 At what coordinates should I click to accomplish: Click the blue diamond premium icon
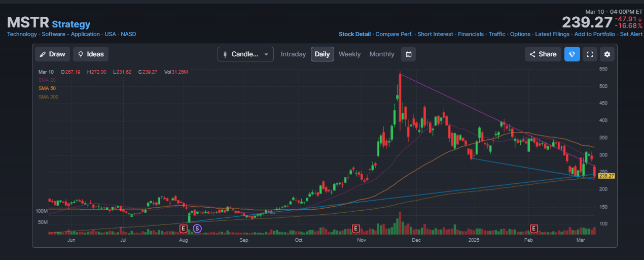point(573,54)
